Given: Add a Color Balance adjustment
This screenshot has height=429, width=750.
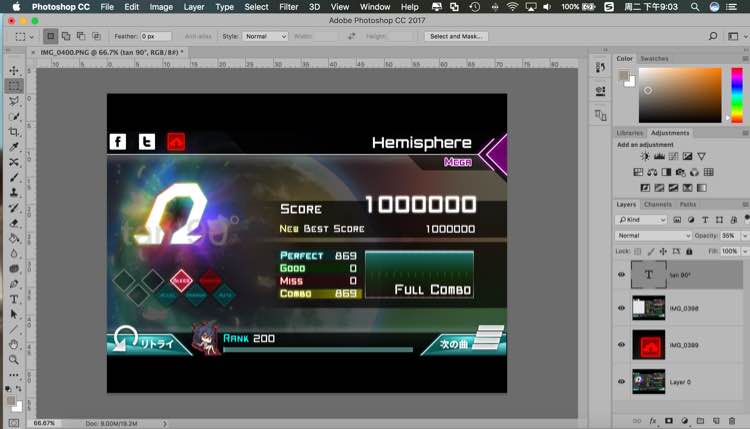Looking at the screenshot, I should [x=652, y=172].
